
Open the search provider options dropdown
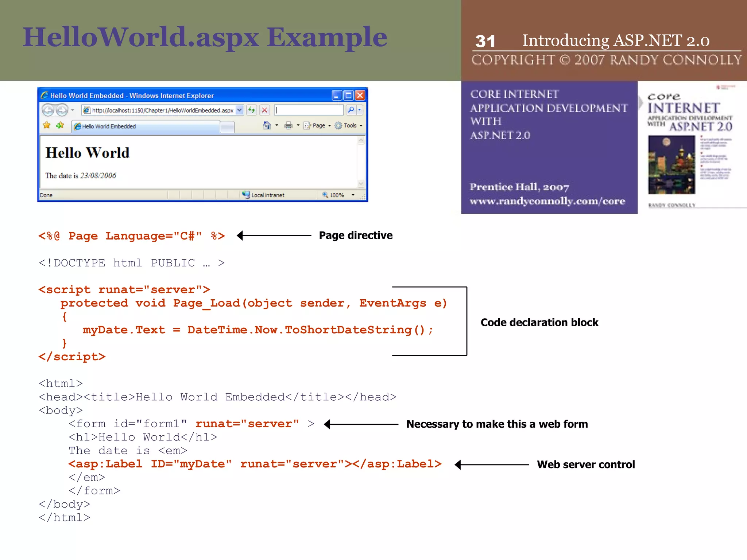click(360, 110)
